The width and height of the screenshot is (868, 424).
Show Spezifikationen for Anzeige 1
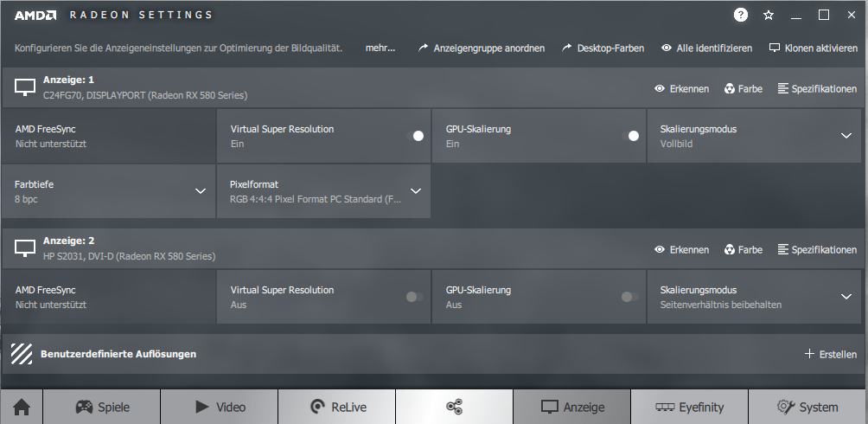817,88
